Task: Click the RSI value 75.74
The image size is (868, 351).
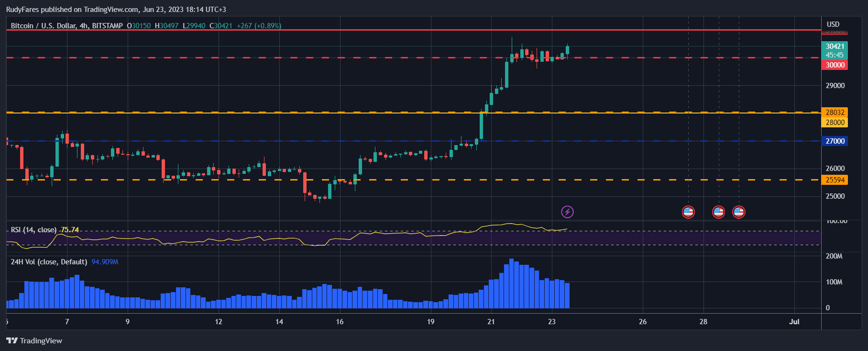Action: point(70,230)
